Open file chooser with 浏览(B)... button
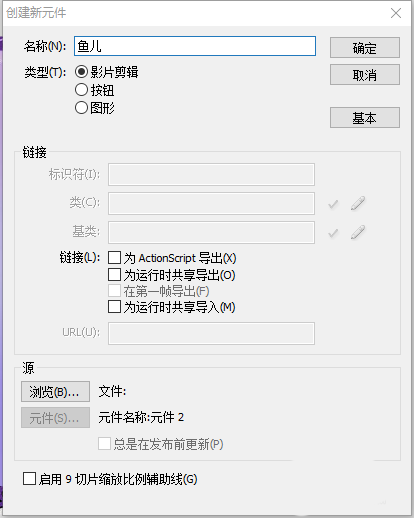This screenshot has width=414, height=518. pyautogui.click(x=55, y=392)
